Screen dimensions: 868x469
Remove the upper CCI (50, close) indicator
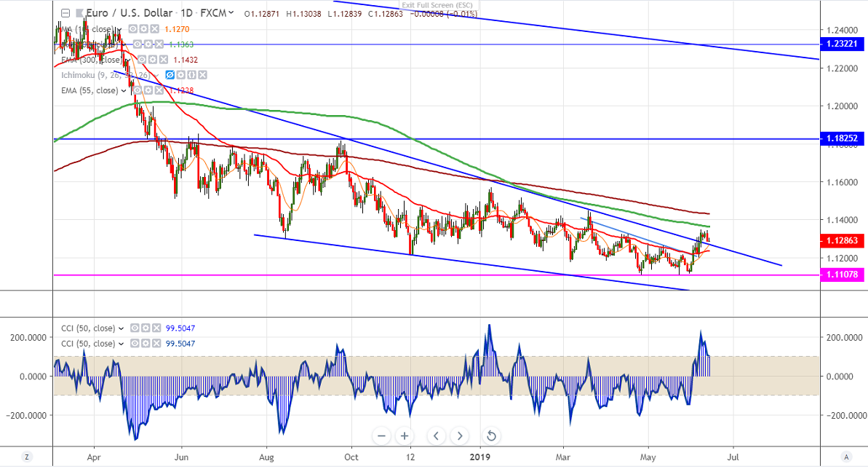click(x=156, y=328)
